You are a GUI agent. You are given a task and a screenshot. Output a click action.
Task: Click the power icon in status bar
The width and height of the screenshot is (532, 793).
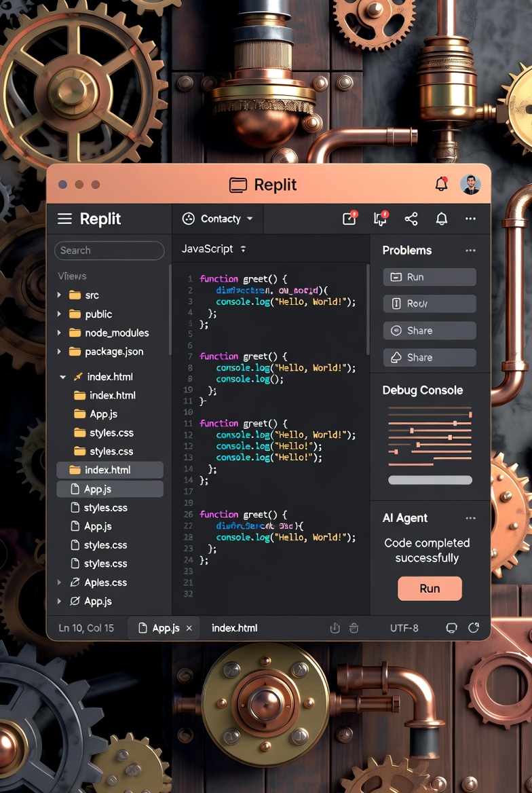pos(335,628)
